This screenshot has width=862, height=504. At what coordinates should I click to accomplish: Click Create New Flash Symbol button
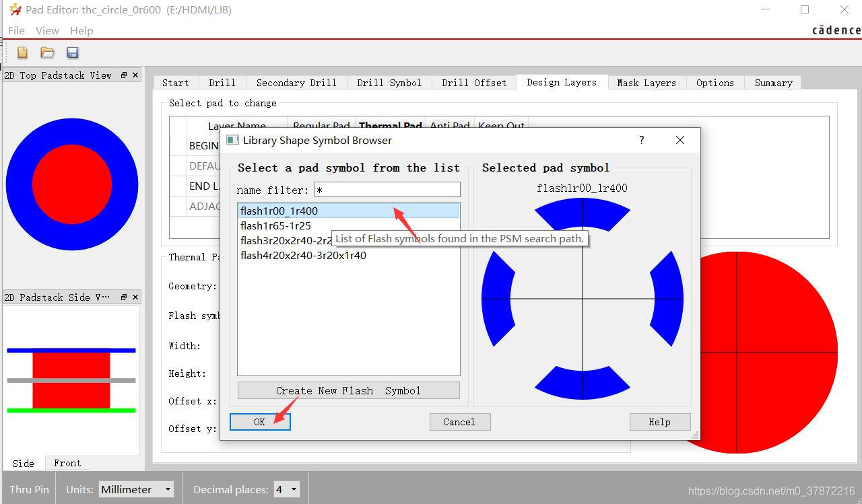(x=349, y=390)
